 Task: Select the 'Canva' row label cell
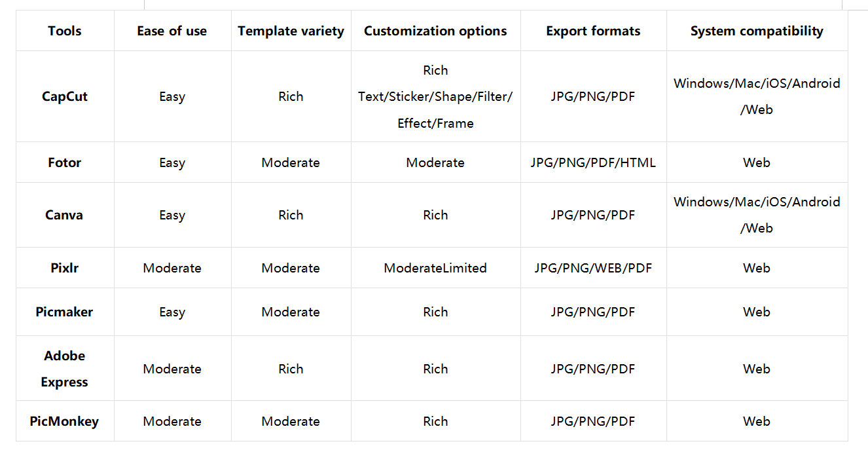pyautogui.click(x=65, y=215)
